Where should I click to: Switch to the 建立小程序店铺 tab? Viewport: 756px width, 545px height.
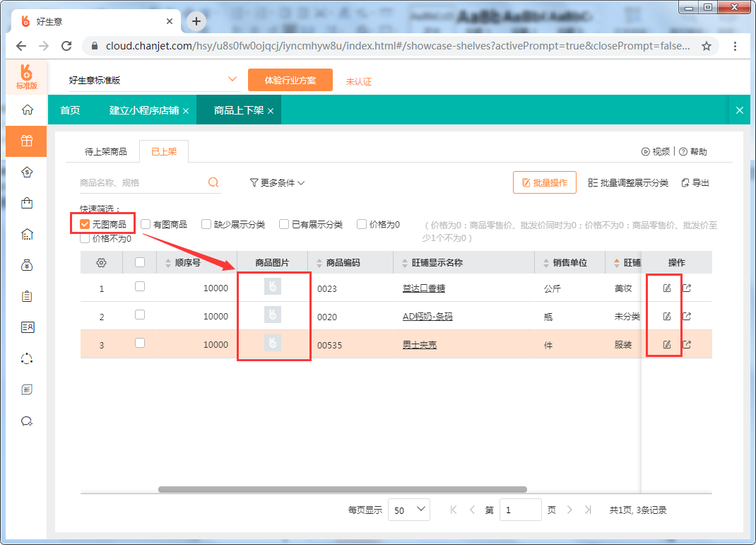(x=143, y=110)
